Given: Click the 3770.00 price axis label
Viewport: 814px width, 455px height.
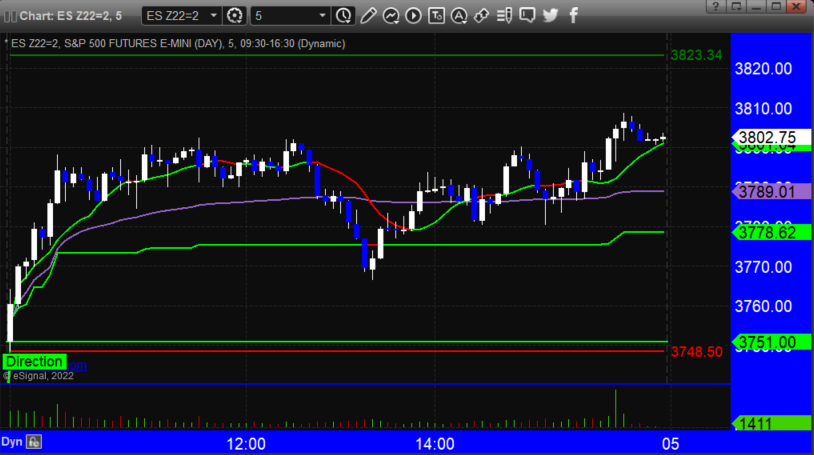Looking at the screenshot, I should click(763, 267).
